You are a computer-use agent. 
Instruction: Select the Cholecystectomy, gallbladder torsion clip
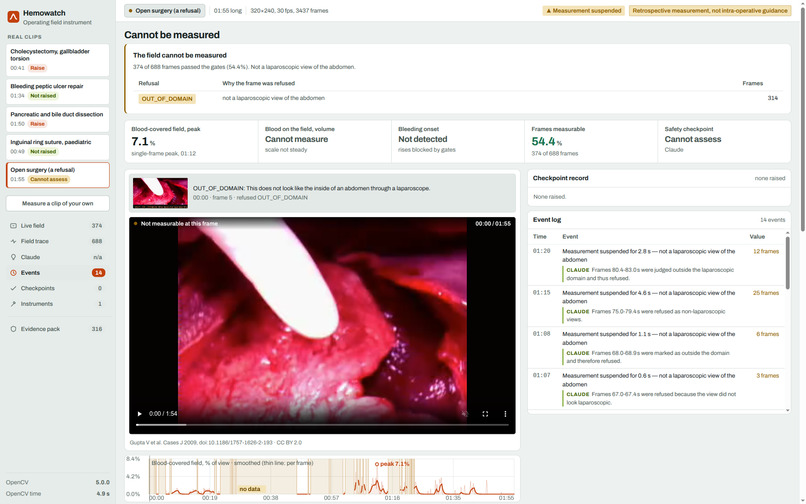click(58, 60)
